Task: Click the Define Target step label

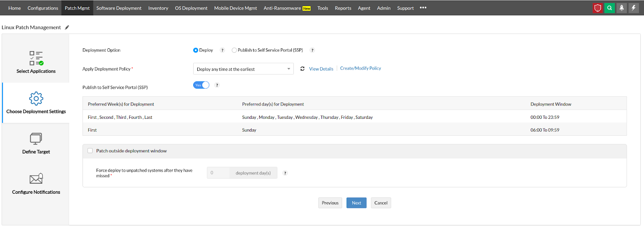Action: point(36,152)
